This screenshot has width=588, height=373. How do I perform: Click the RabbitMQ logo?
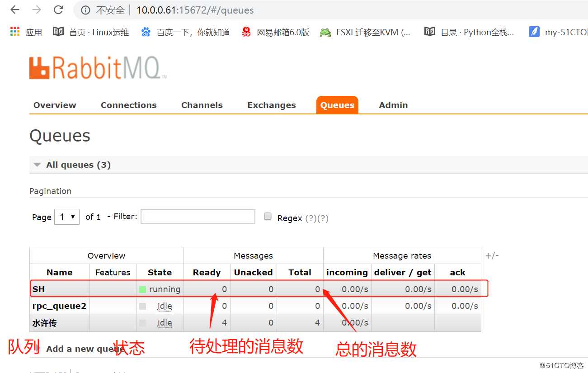[98, 68]
